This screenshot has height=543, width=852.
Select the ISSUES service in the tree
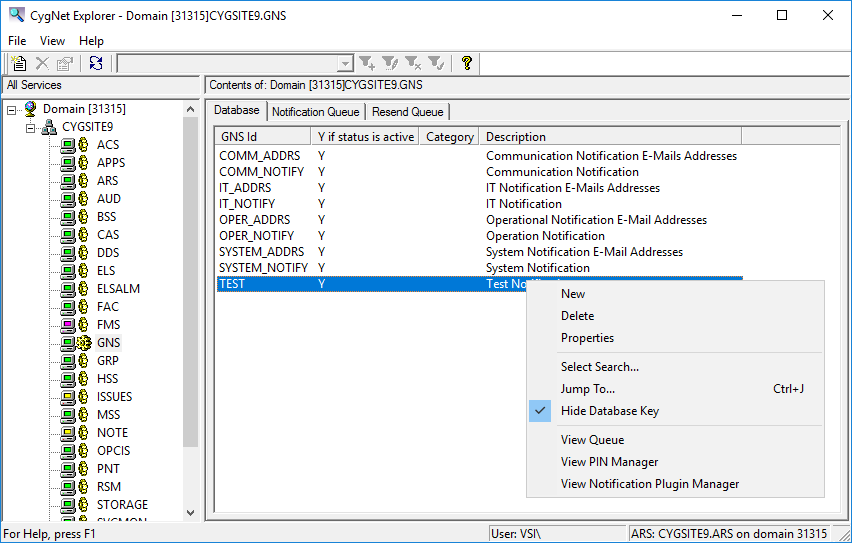115,397
